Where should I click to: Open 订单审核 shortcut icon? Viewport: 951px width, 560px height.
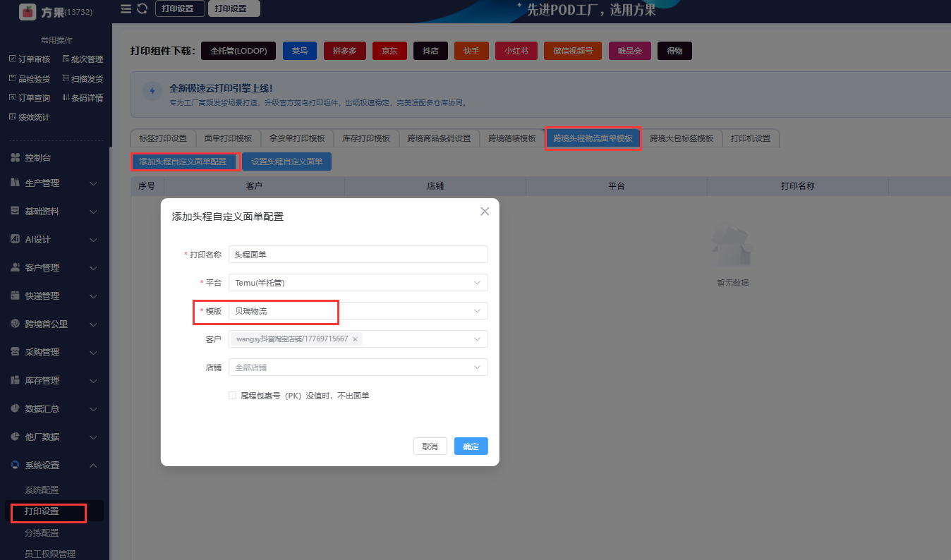click(12, 59)
